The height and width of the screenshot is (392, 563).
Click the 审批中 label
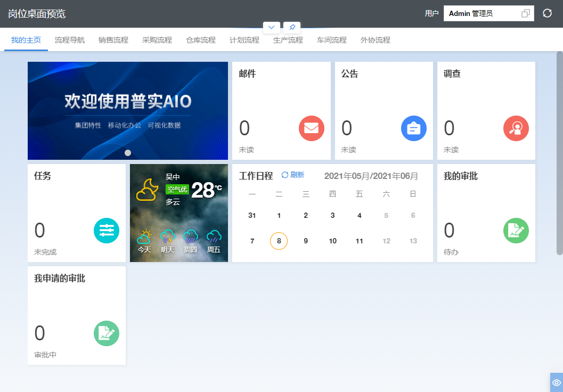pyautogui.click(x=45, y=355)
